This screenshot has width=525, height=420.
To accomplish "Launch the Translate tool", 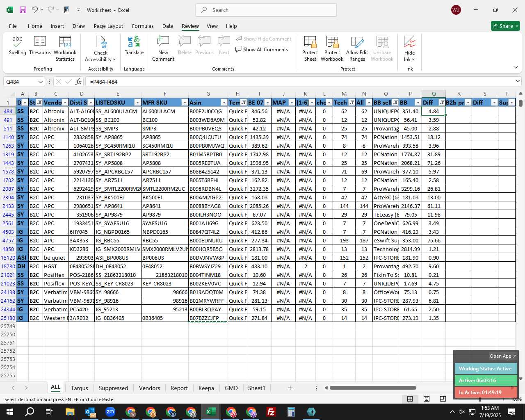I will (x=134, y=45).
